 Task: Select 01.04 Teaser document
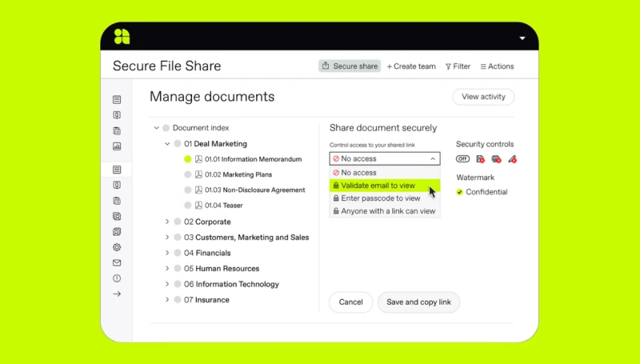224,206
